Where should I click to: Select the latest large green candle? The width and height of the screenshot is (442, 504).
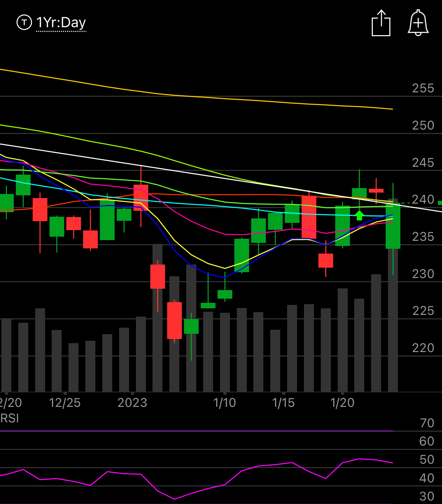393,226
